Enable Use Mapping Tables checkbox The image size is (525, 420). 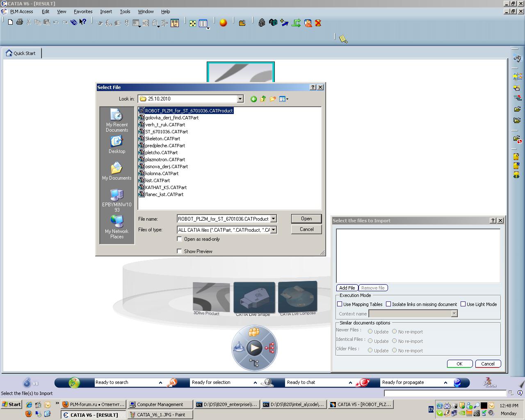(340, 304)
